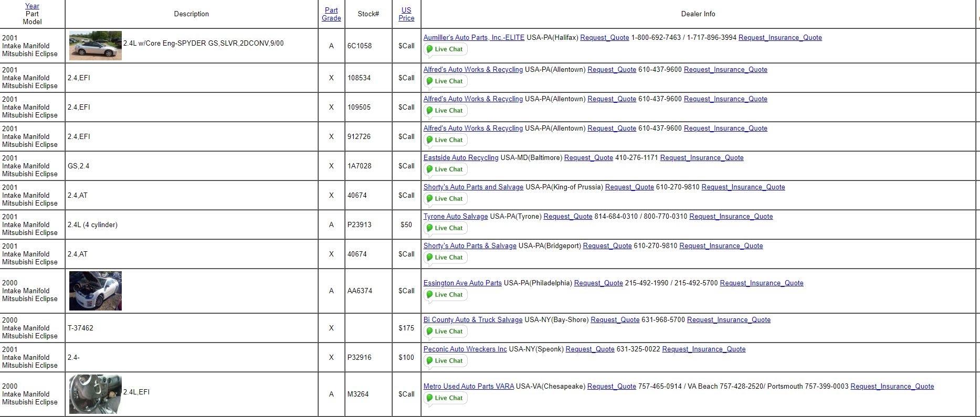Request a quote from Shorty's King-of Prussia

[629, 187]
